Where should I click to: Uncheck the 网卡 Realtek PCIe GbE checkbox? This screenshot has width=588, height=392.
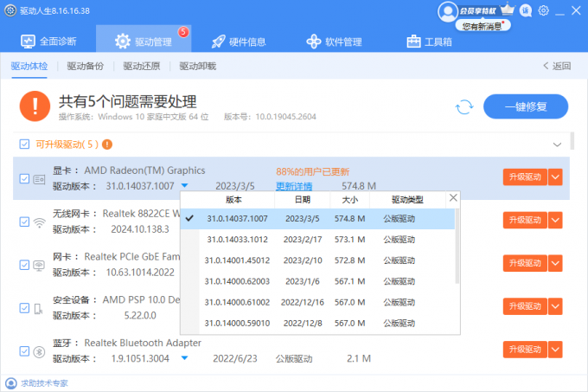pos(24,265)
